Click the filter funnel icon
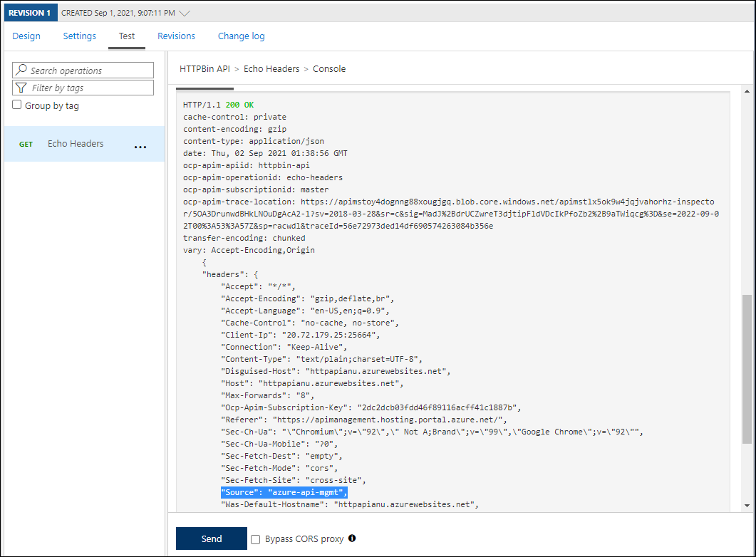Viewport: 756px width, 557px height. (x=21, y=88)
